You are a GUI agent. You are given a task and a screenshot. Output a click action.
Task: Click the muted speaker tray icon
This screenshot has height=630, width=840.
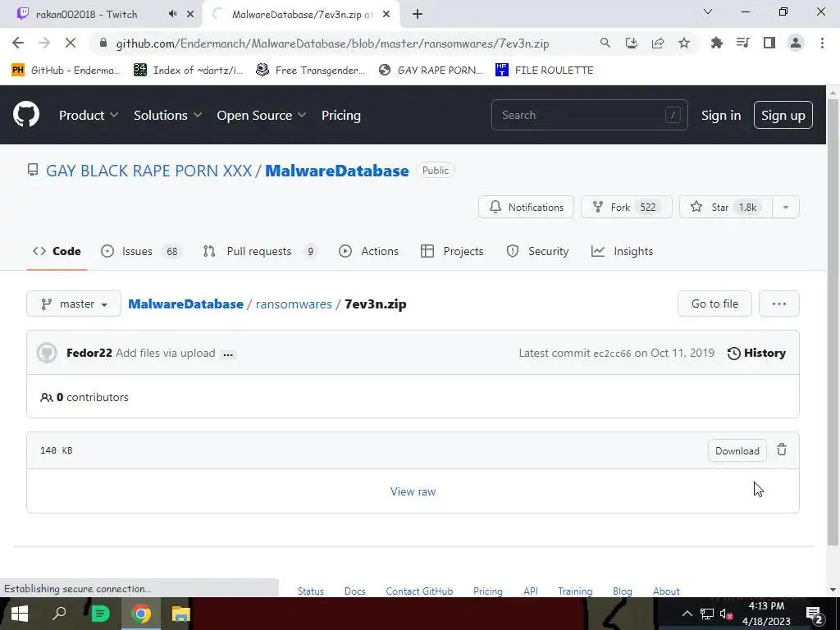[727, 614]
